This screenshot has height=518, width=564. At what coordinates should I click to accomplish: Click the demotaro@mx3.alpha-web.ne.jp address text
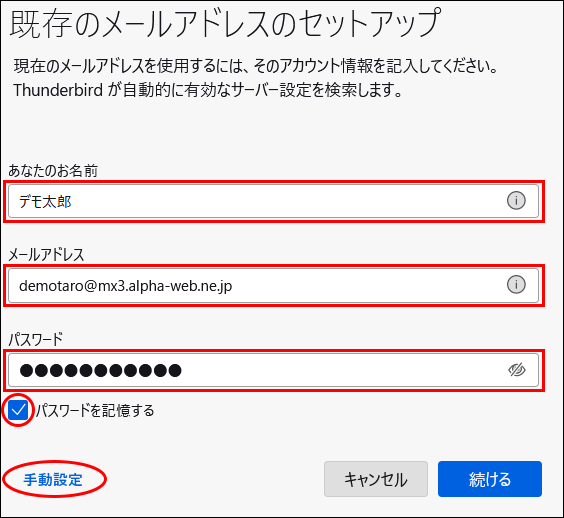pos(126,286)
